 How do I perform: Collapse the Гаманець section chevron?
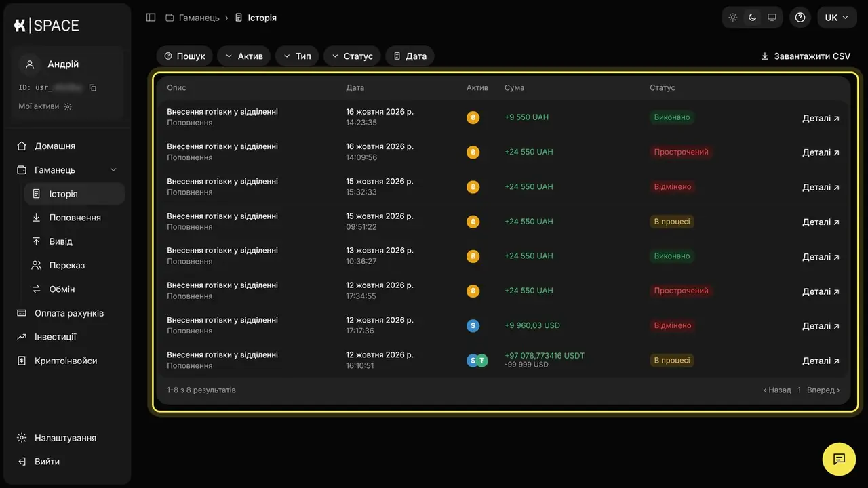pos(113,170)
